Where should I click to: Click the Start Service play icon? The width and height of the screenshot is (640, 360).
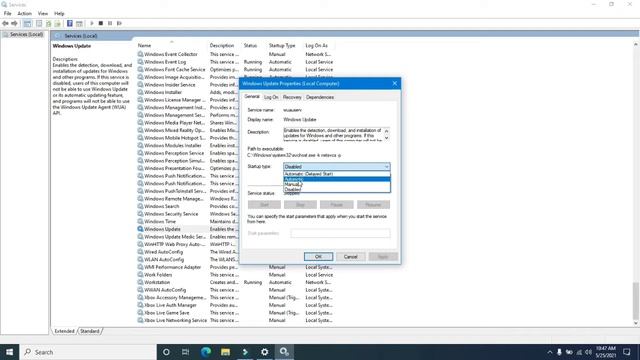[92, 23]
